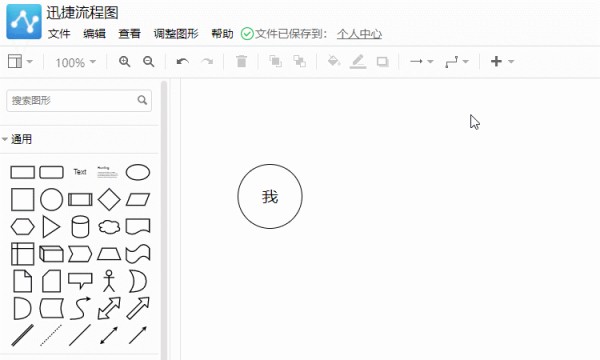Click the redo arrow icon

pos(207,61)
